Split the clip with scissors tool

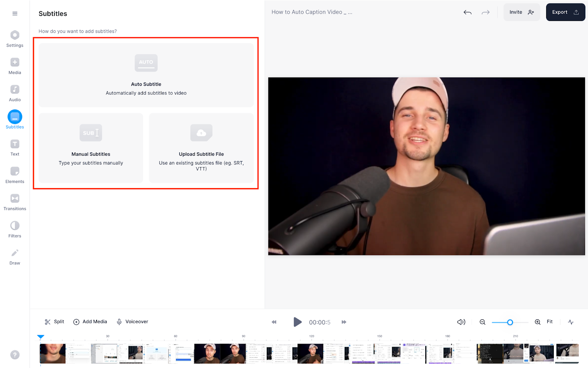tap(54, 322)
